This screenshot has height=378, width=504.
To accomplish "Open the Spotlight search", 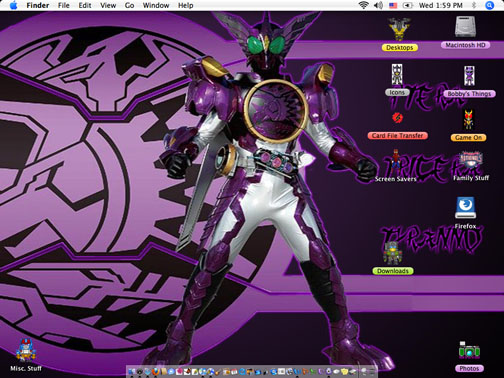I will pos(489,5).
